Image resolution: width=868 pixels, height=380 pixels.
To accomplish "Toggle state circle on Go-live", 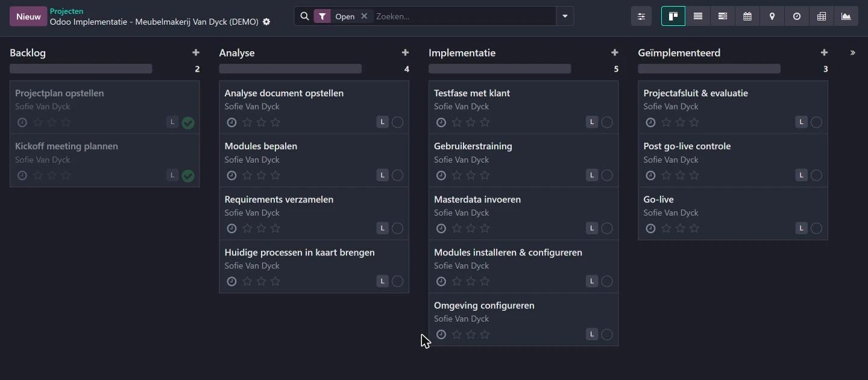I will pos(816,228).
